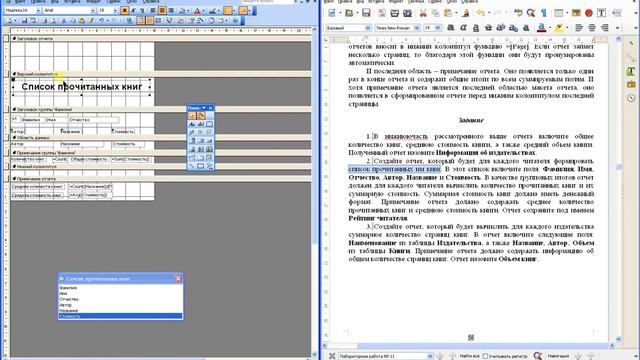
Task: Open the toolbox panel options arrow
Action: point(204,108)
